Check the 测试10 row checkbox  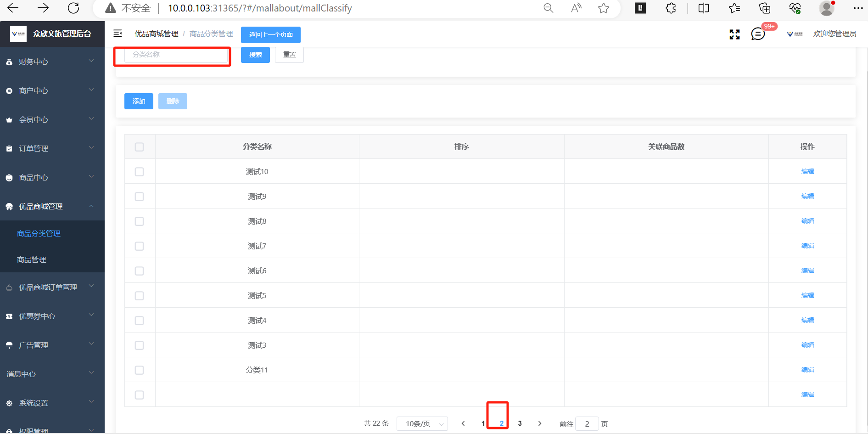pyautogui.click(x=140, y=172)
